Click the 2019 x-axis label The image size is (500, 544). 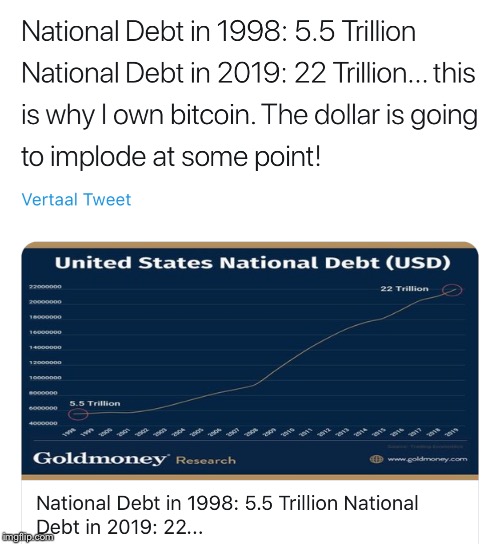point(452,431)
